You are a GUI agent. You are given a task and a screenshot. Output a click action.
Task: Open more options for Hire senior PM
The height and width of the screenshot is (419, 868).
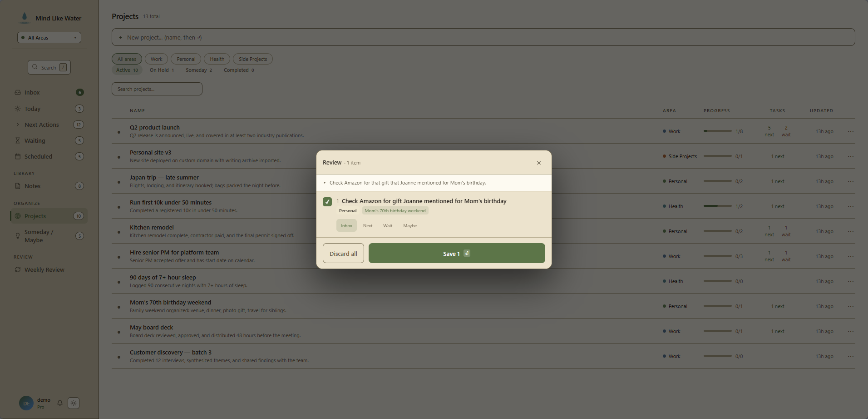(851, 256)
